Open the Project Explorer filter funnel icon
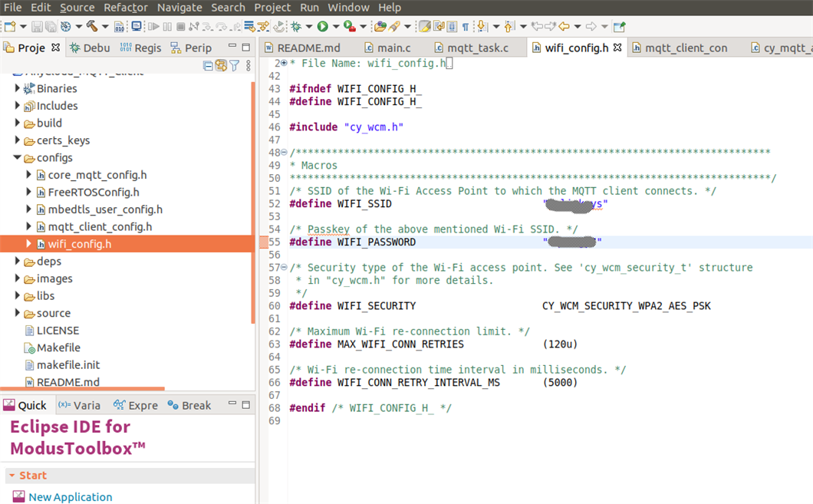Screen dimensions: 813x504 pos(235,66)
